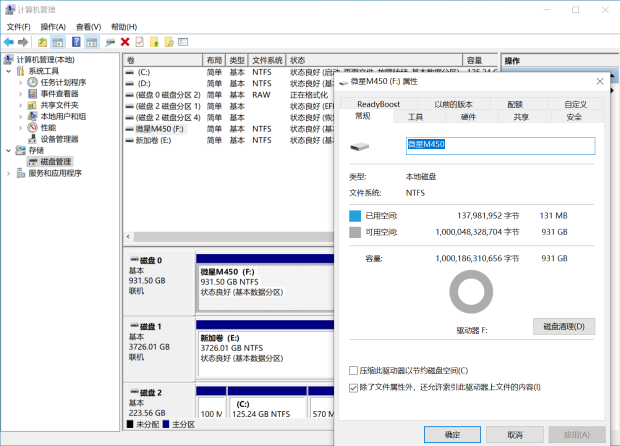Click the volume name input field
This screenshot has width=620, height=446.
[x=500, y=146]
